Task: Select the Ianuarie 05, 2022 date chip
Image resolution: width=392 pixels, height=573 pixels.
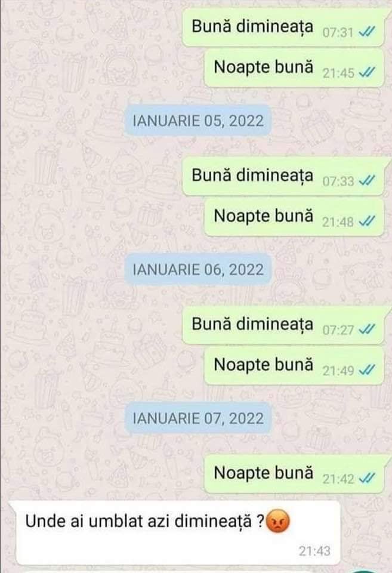Action: coord(197,121)
